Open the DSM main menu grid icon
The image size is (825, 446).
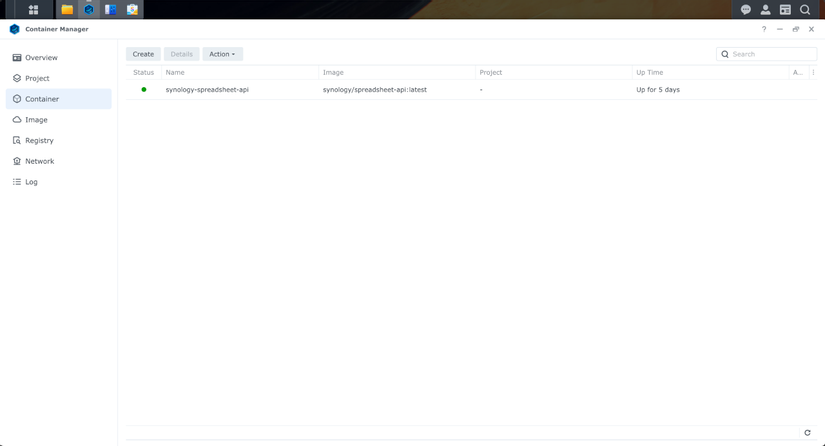33,9
